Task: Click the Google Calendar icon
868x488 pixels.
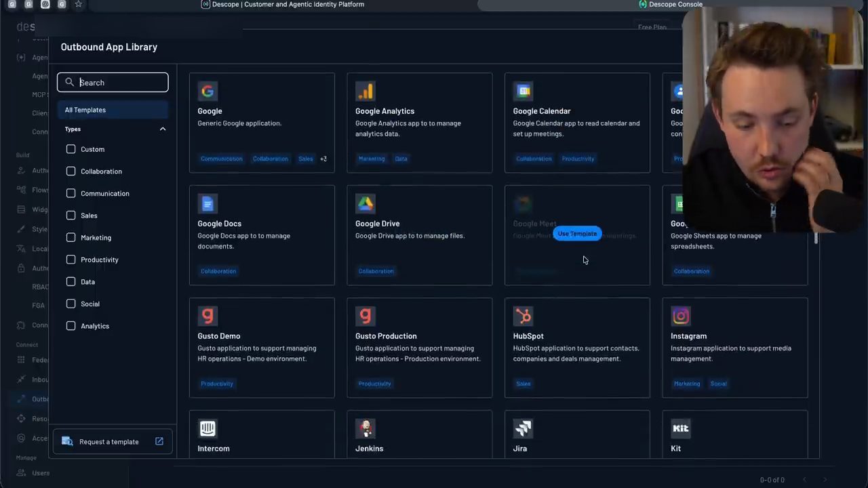Action: click(x=523, y=91)
